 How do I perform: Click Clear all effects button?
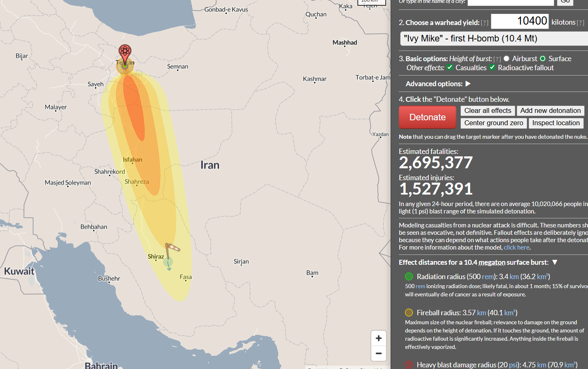point(488,111)
